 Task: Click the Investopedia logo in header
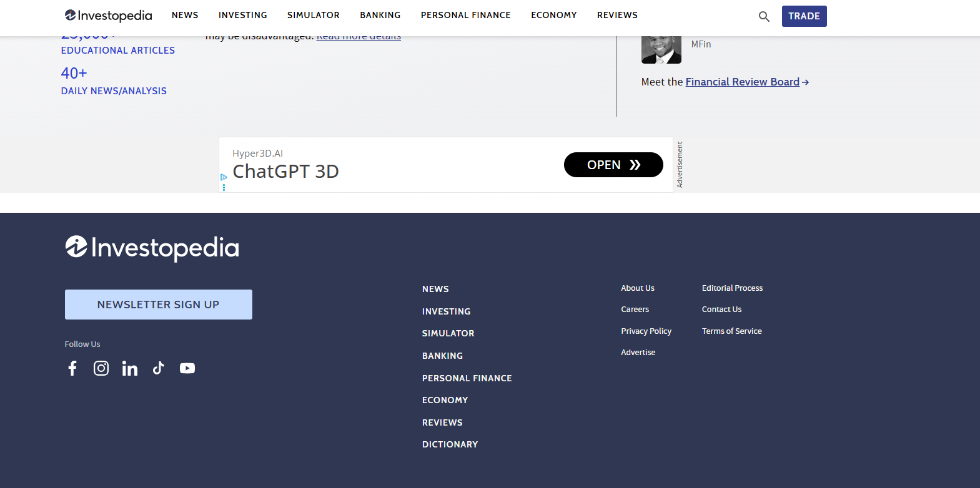pyautogui.click(x=109, y=16)
